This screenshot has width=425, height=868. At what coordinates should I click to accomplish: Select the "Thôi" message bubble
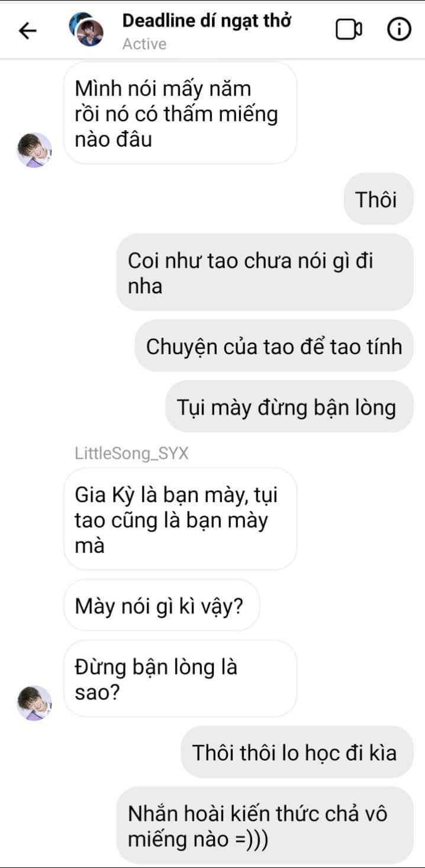[x=378, y=199]
